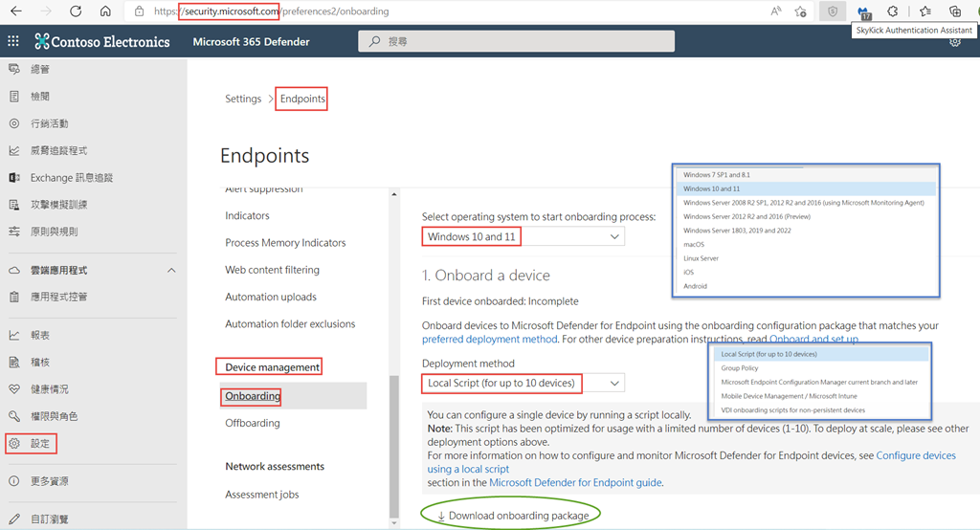The image size is (980, 530).
Task: Click the search box in the header
Action: coord(516,41)
